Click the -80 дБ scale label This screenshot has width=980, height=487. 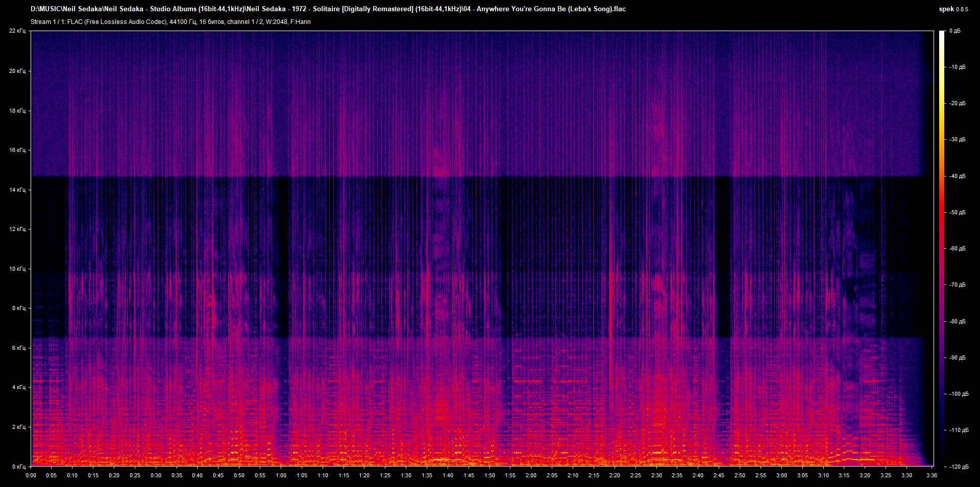[x=957, y=322]
